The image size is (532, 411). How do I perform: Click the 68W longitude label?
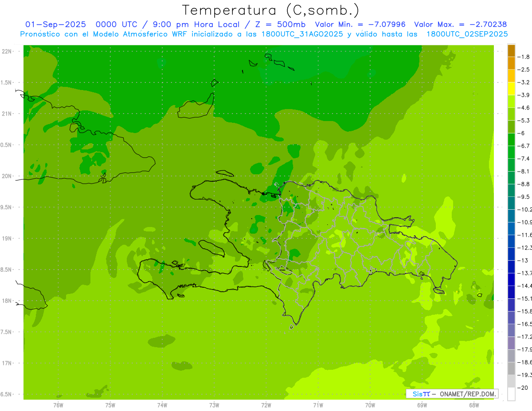tap(474, 405)
